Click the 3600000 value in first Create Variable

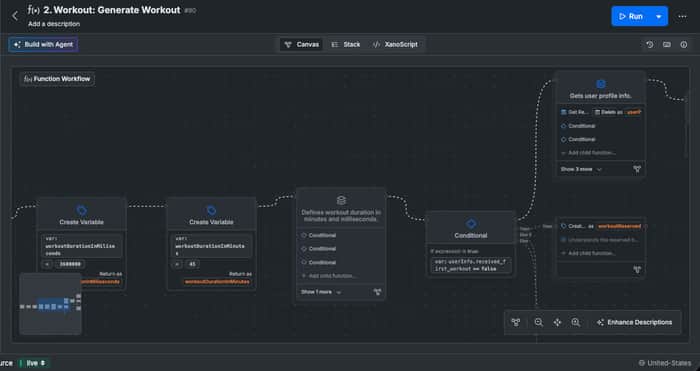(x=70, y=264)
